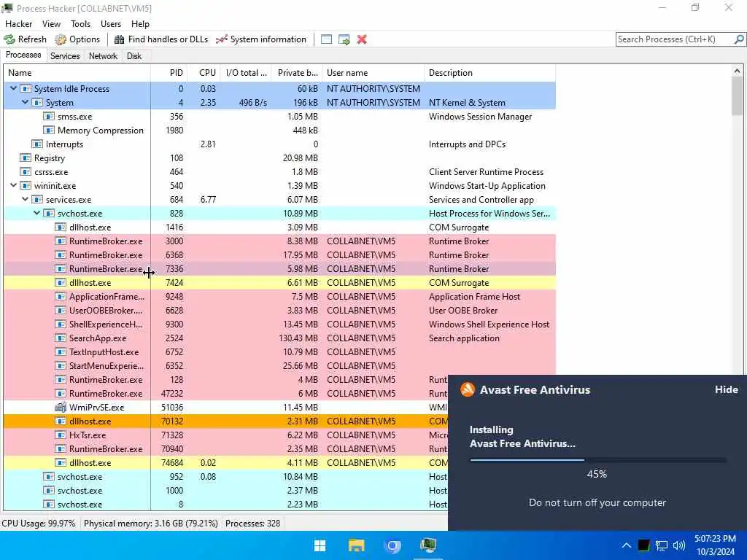The width and height of the screenshot is (747, 560).
Task: Switch to the Network tab
Action: coord(103,56)
